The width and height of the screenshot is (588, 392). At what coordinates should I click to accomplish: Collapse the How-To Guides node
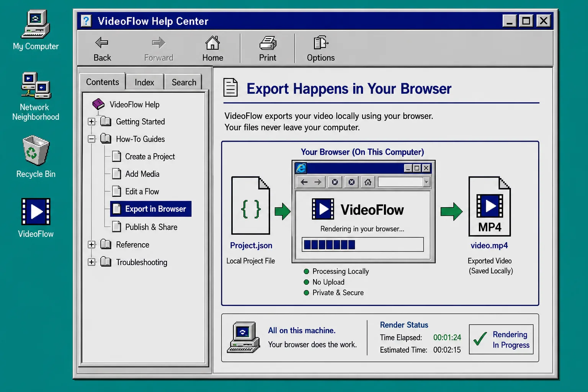coord(91,139)
